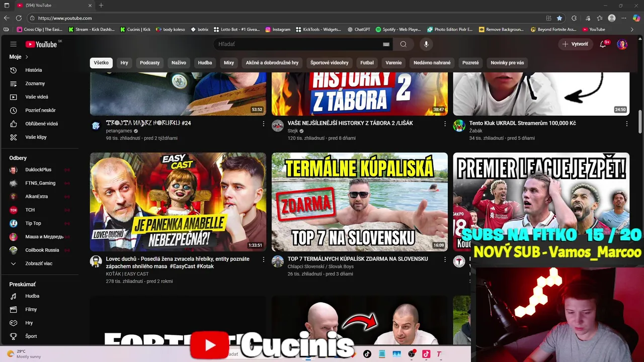Open options menu for Žabák video
Screen dimensions: 644x362
pyautogui.click(x=626, y=124)
